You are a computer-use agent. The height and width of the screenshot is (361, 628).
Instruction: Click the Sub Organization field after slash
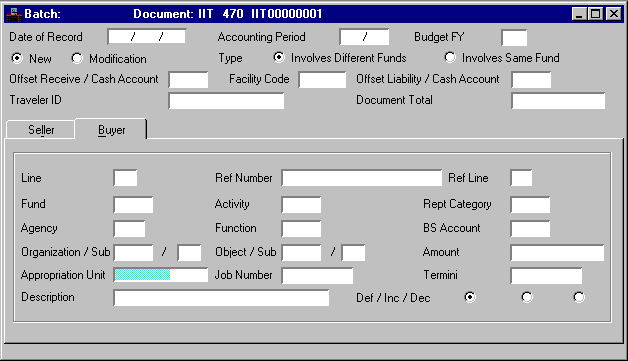point(189,253)
